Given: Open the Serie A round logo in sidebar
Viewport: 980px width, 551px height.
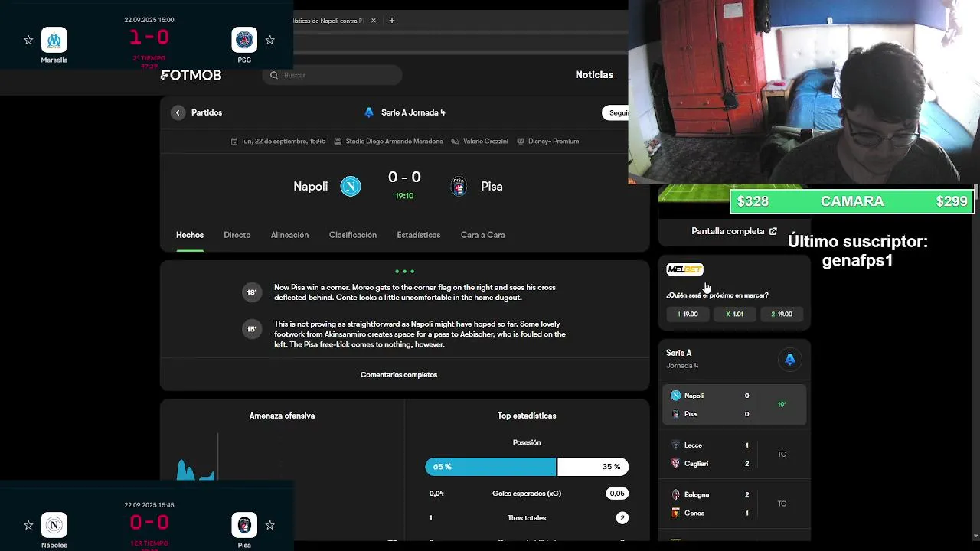Looking at the screenshot, I should (x=790, y=360).
